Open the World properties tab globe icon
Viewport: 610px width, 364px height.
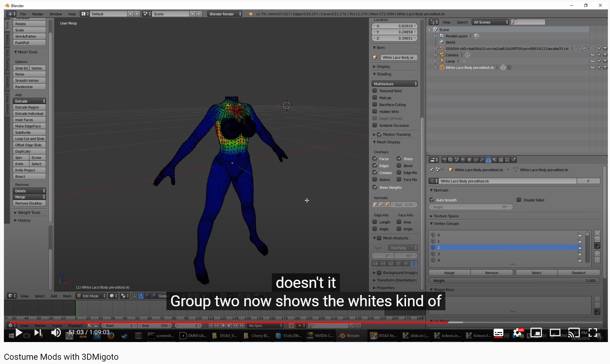pos(463,160)
